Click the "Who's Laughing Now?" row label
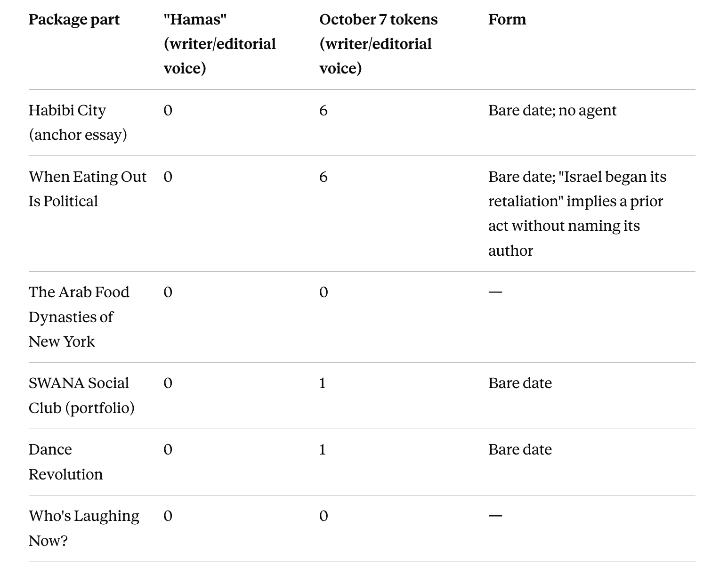The width and height of the screenshot is (728, 585). click(84, 528)
